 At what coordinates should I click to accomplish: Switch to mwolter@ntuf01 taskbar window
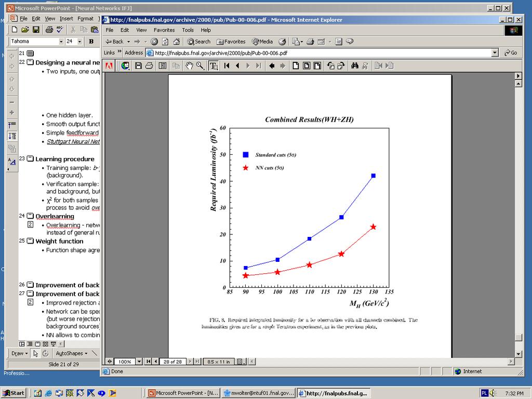pos(259,393)
